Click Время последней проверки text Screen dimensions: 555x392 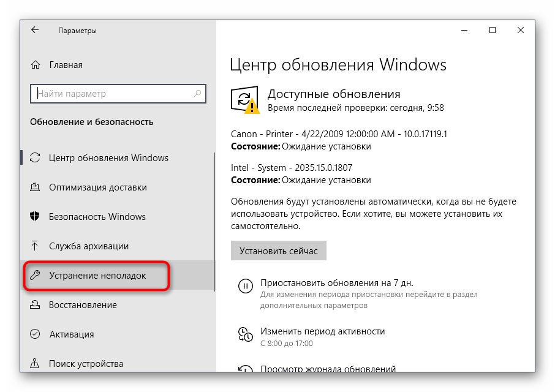coord(356,108)
